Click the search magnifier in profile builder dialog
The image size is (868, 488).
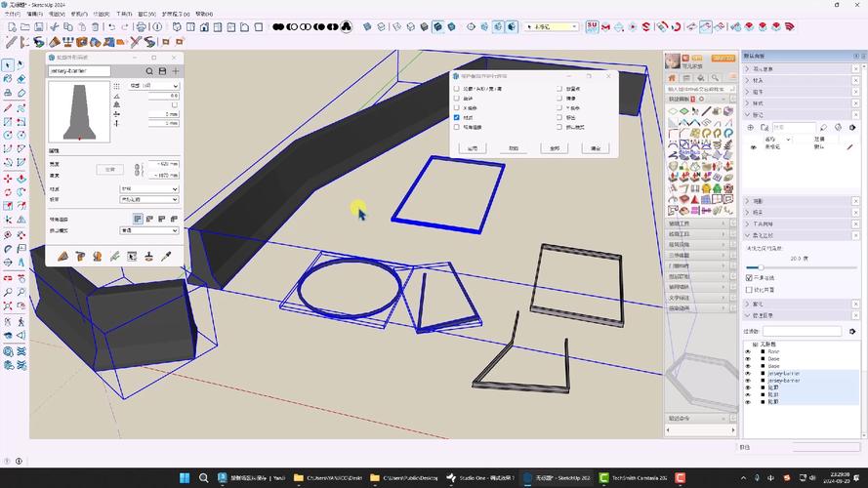pos(149,71)
